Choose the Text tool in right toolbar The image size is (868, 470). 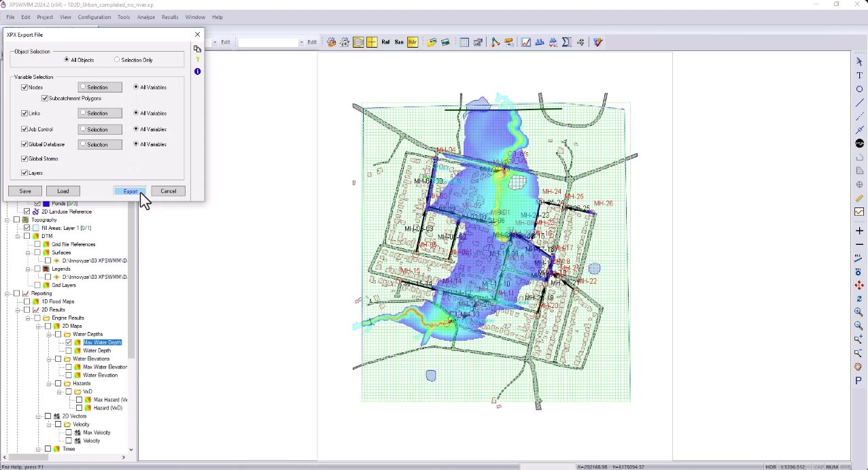click(x=859, y=75)
